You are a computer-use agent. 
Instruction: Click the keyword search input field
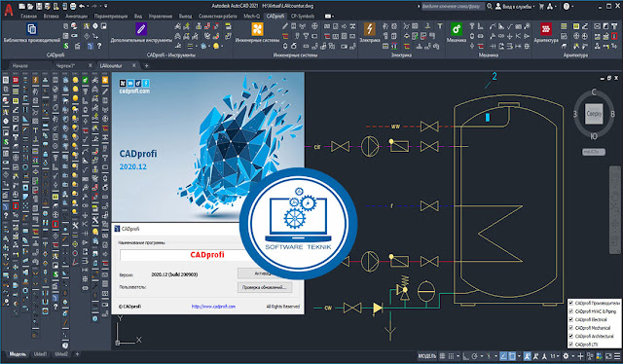(x=453, y=7)
